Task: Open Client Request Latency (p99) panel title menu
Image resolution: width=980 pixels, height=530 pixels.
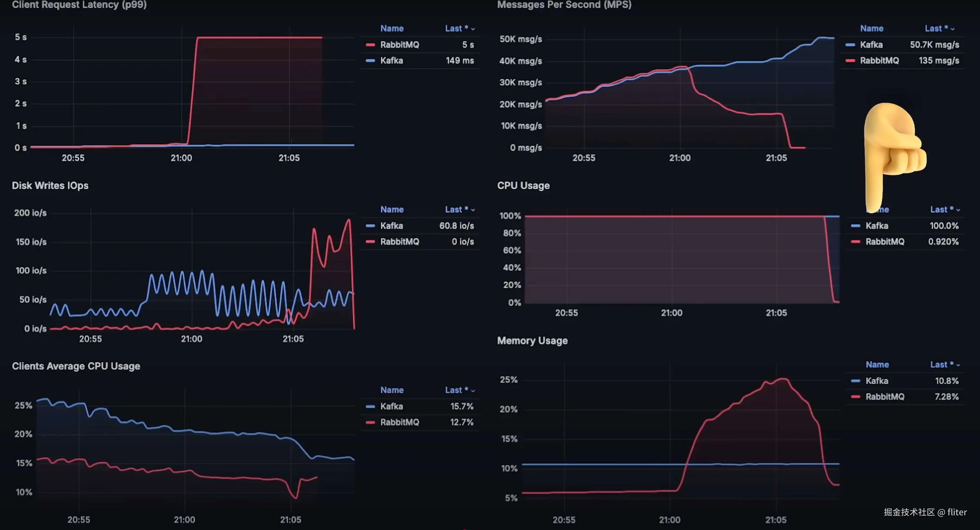Action: point(79,4)
